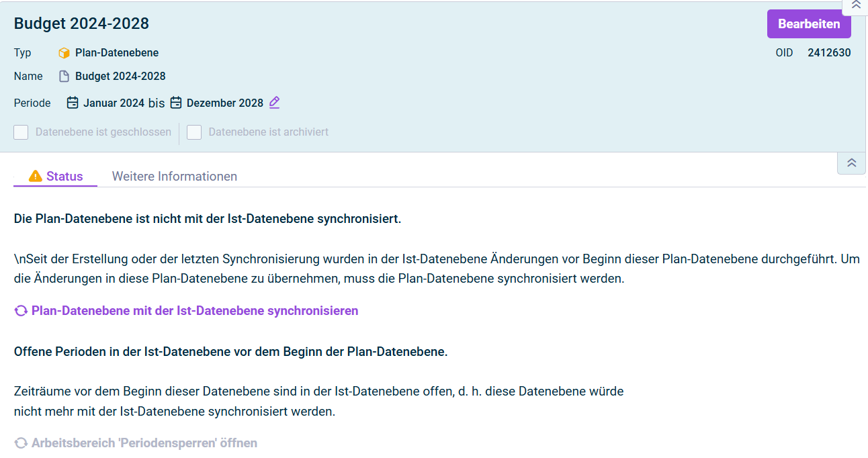
Task: Click the Budget 2024-2028 name value
Action: click(120, 77)
